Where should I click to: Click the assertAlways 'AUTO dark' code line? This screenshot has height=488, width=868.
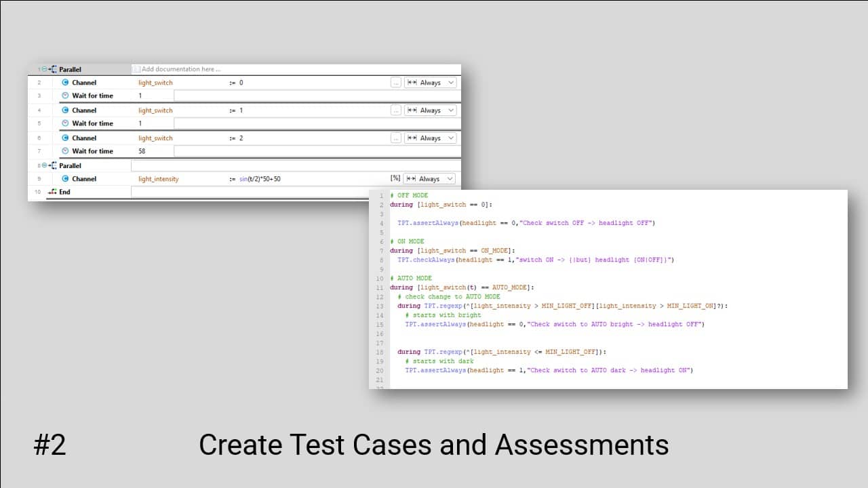click(x=549, y=370)
